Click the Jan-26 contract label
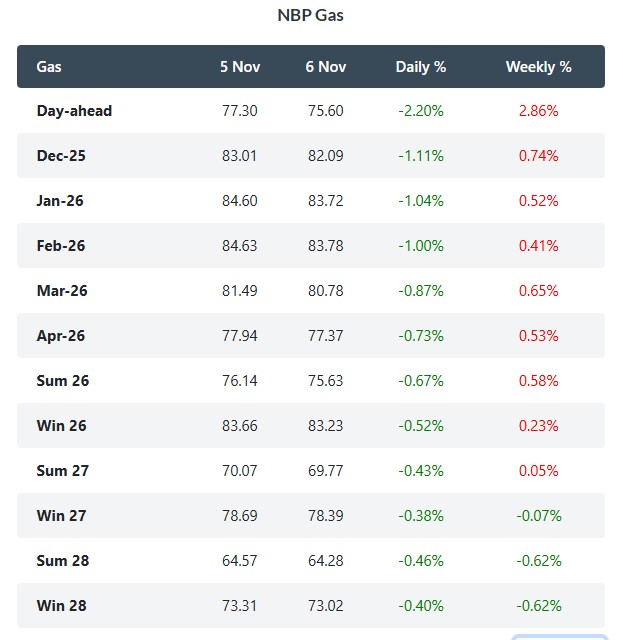 click(60, 201)
